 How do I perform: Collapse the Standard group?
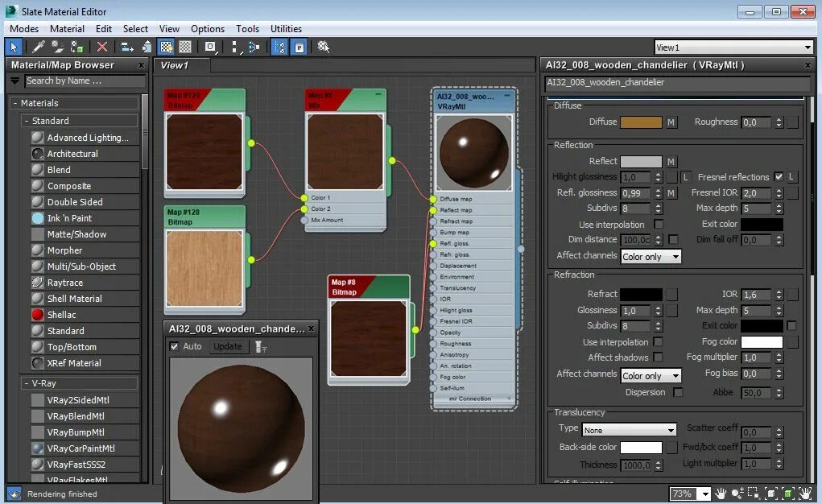[x=27, y=121]
